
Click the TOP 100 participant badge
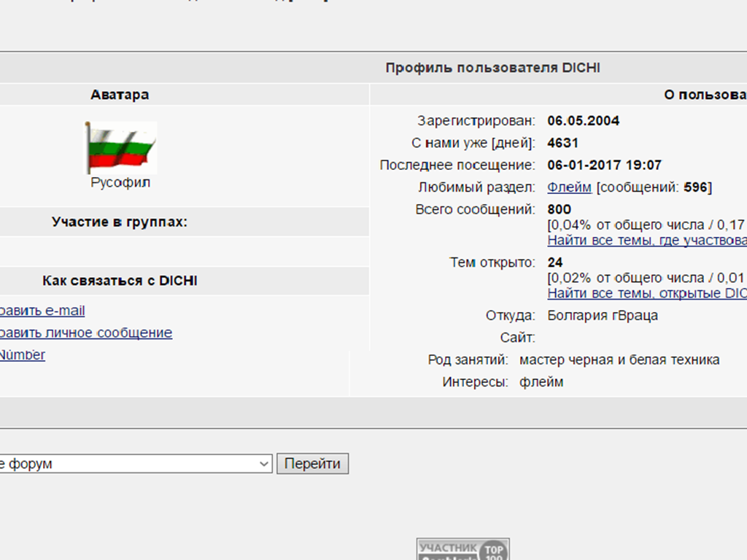point(462,549)
